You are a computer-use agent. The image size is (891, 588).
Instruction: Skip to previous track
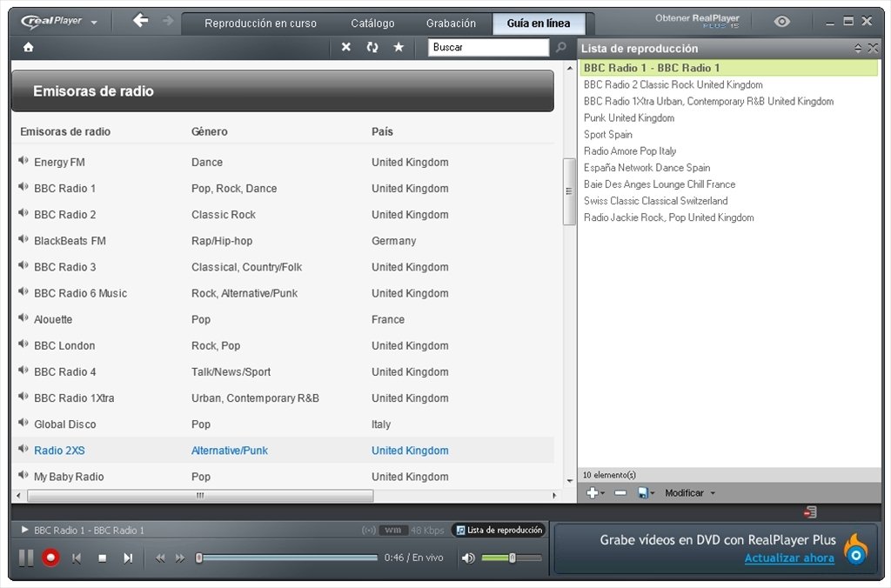(x=77, y=558)
